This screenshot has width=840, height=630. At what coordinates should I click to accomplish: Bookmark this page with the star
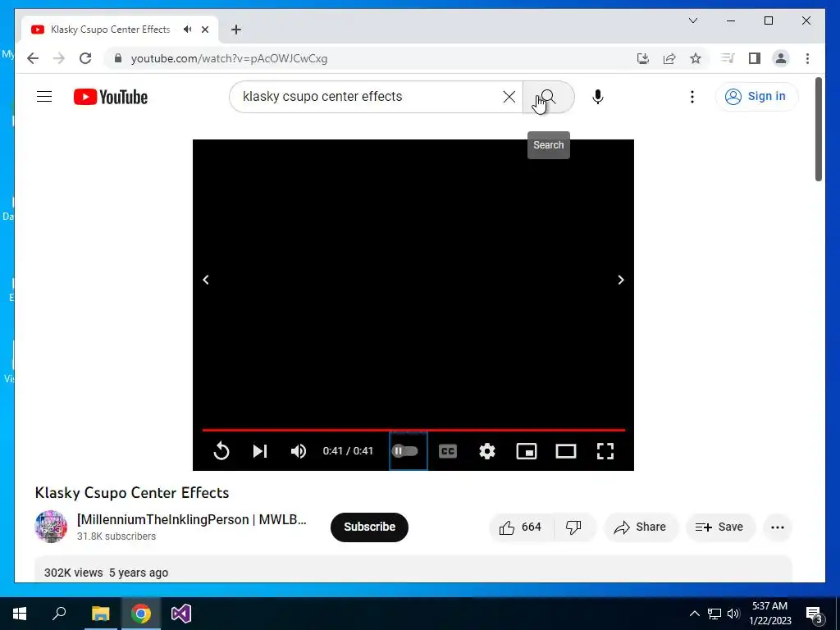tap(696, 58)
